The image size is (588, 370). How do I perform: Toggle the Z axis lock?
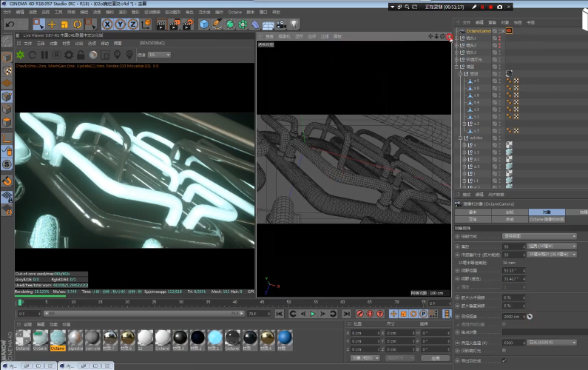(132, 24)
